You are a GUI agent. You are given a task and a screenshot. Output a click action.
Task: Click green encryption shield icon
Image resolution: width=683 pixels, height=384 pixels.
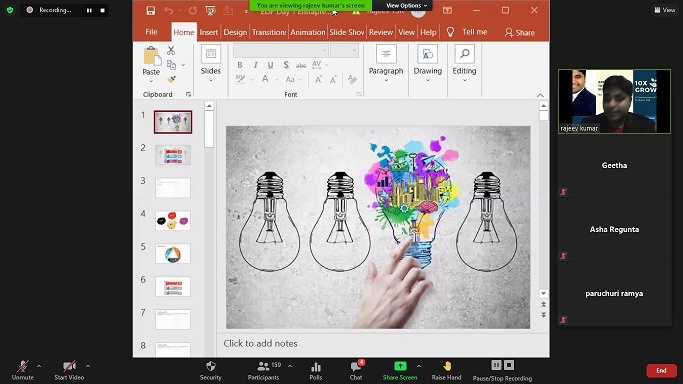coord(10,10)
